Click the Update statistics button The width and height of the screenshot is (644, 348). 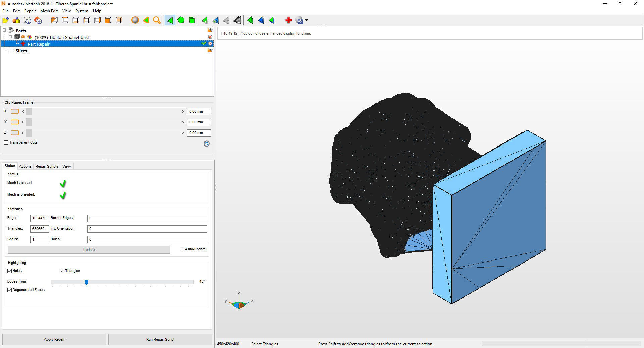tap(89, 250)
